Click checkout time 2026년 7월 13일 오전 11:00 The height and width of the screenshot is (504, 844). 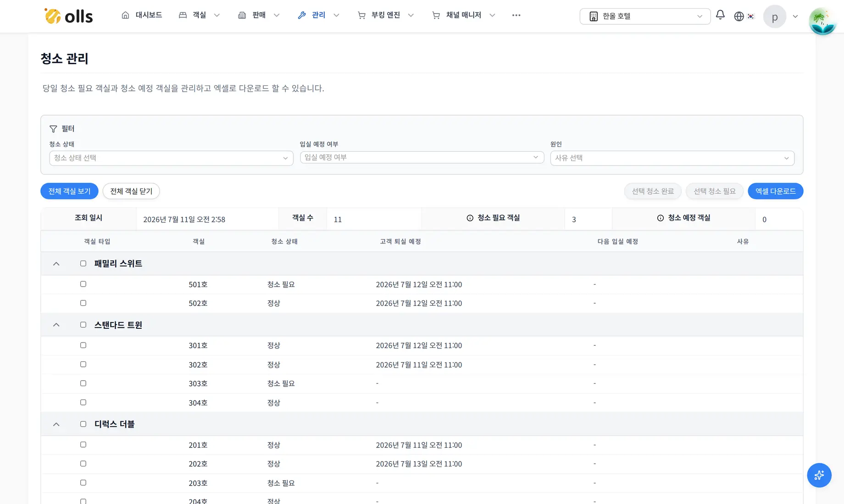pos(419,464)
